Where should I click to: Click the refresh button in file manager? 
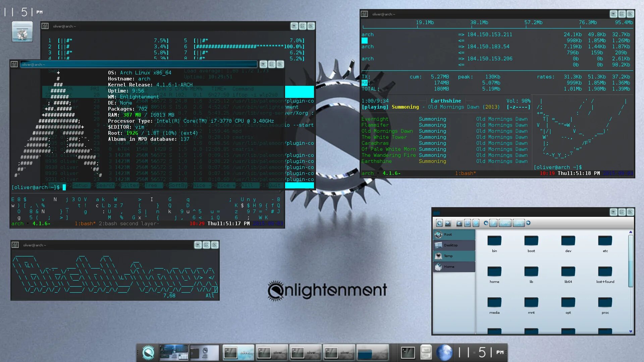pos(468,223)
